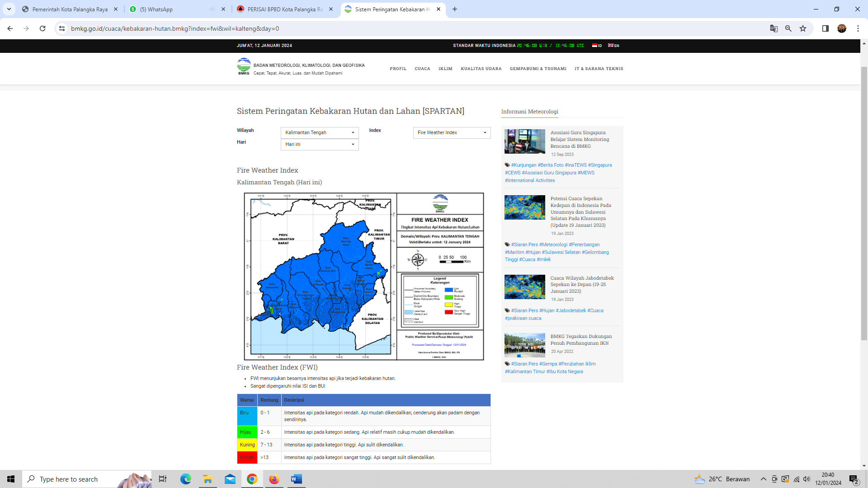Click the #Sulawesi Selatan tag

coord(561,253)
